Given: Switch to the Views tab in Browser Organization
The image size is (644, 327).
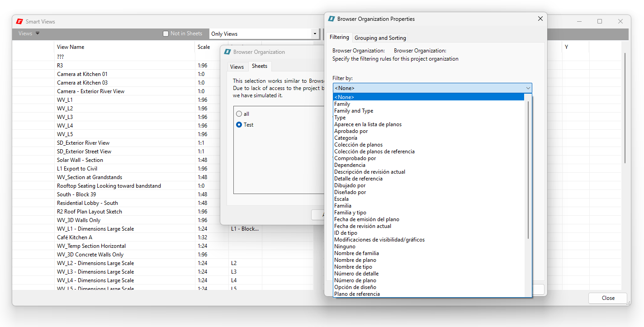Looking at the screenshot, I should (237, 67).
